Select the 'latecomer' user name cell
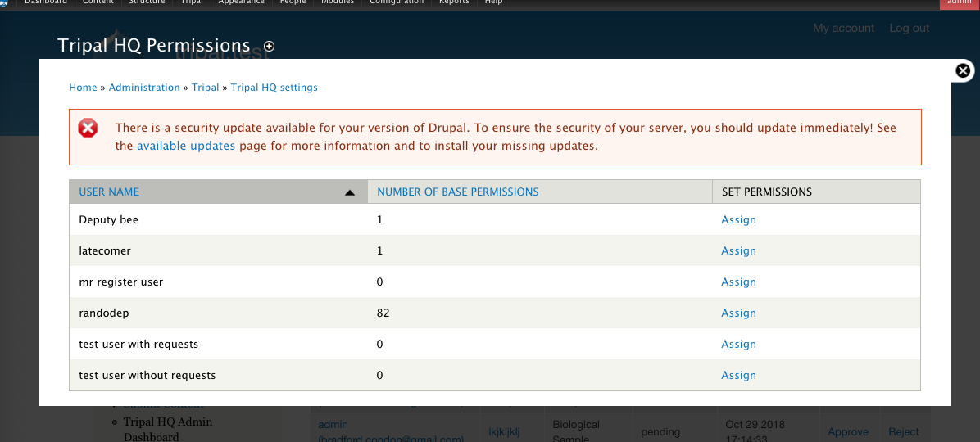 click(x=219, y=251)
